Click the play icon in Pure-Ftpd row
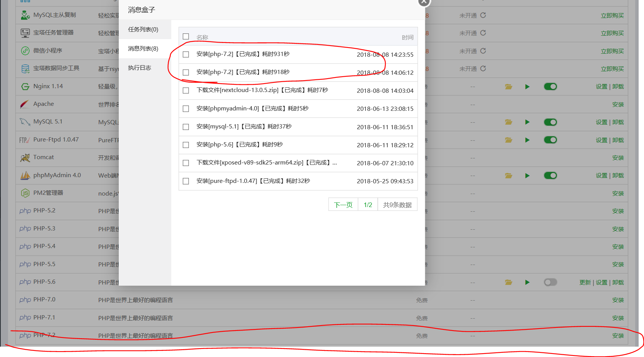The height and width of the screenshot is (357, 644). pyautogui.click(x=528, y=140)
